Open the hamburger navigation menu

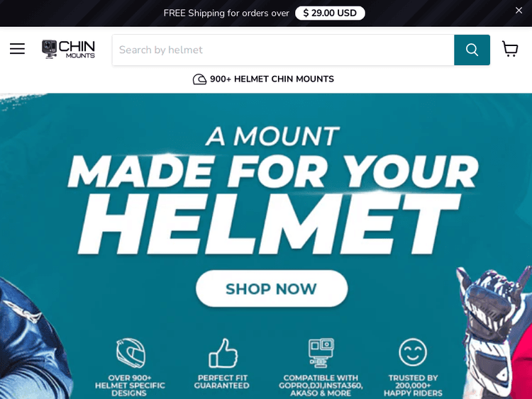point(17,49)
